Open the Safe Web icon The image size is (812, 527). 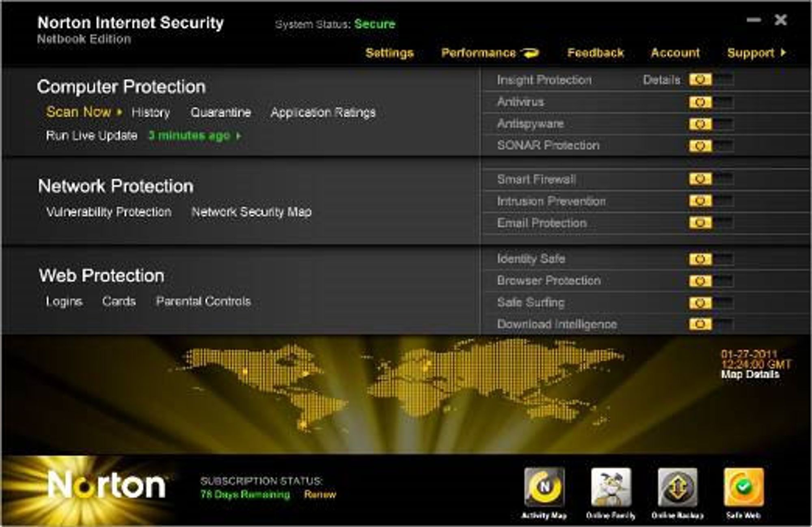click(744, 488)
